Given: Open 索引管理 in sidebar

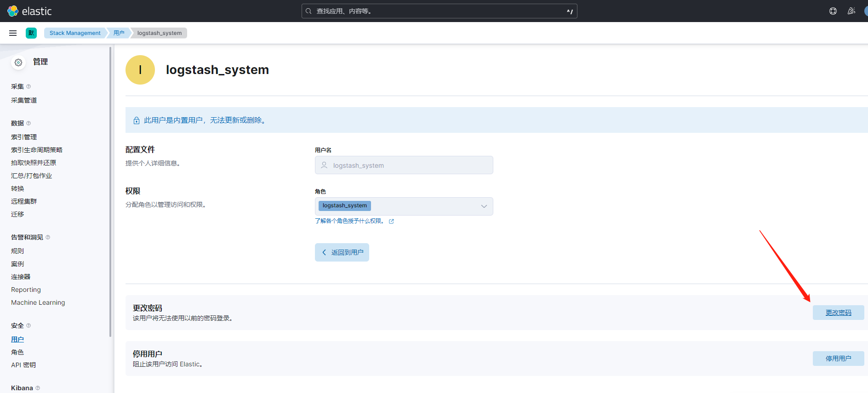Looking at the screenshot, I should tap(24, 137).
